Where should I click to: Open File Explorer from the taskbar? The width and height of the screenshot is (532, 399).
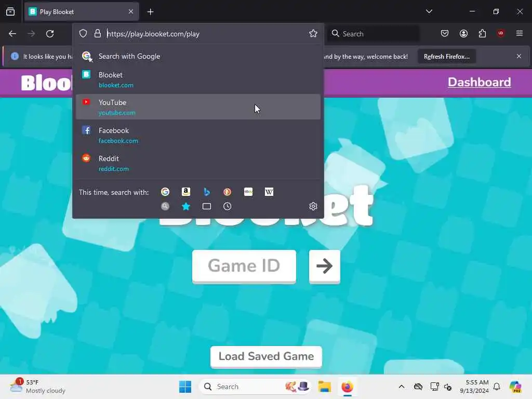324,387
